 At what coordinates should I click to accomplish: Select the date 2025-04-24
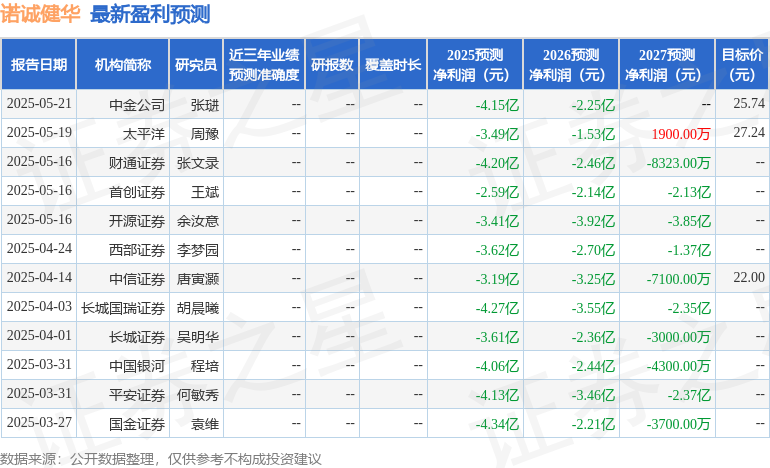coord(39,248)
